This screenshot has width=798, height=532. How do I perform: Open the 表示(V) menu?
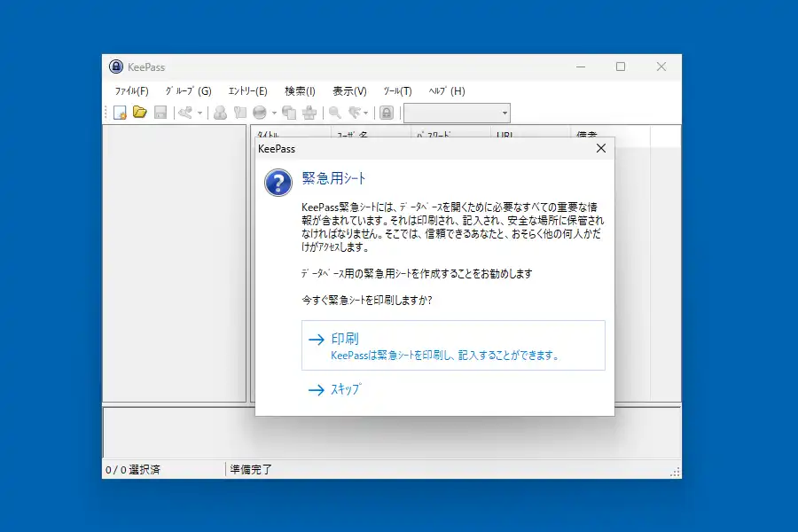click(x=349, y=91)
